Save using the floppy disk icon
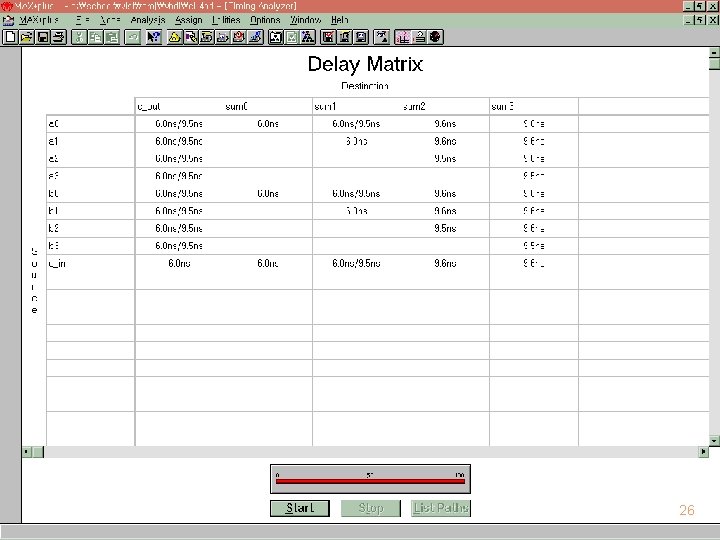This screenshot has height=540, width=720. point(43,37)
